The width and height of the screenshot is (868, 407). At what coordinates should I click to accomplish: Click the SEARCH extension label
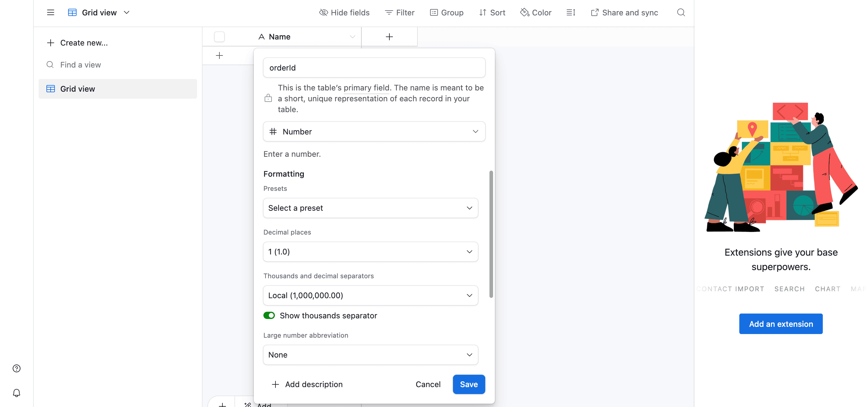(790, 289)
